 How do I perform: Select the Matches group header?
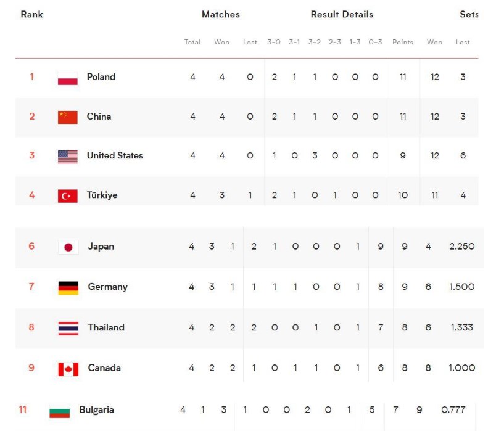221,14
